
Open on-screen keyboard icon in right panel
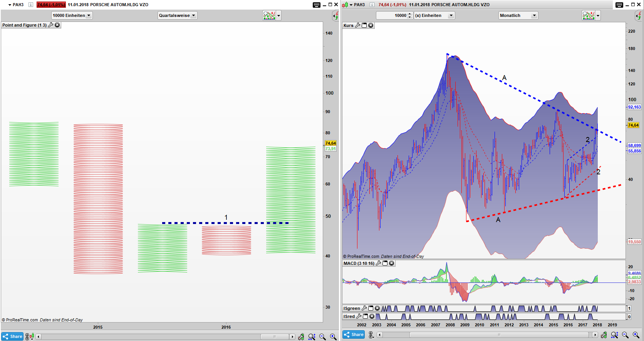coord(619,5)
